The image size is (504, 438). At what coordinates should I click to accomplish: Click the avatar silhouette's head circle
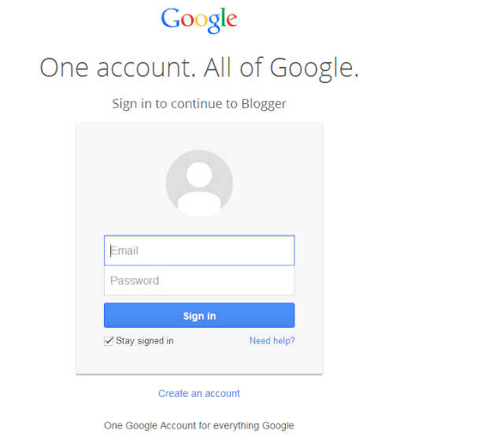point(199,175)
